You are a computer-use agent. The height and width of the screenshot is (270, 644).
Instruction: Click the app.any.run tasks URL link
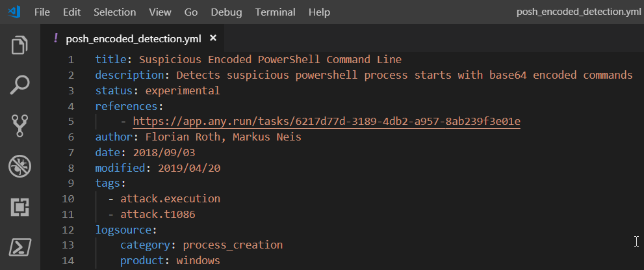point(326,122)
